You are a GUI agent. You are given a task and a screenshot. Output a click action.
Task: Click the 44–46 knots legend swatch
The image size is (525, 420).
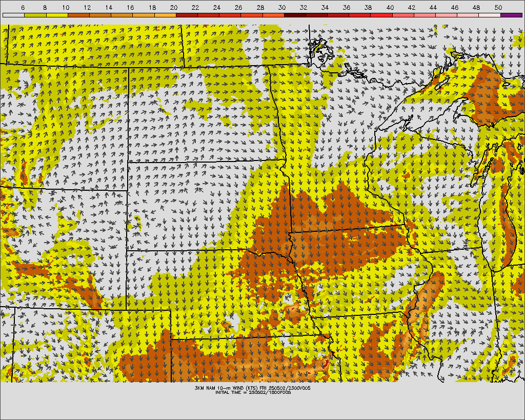coord(447,15)
